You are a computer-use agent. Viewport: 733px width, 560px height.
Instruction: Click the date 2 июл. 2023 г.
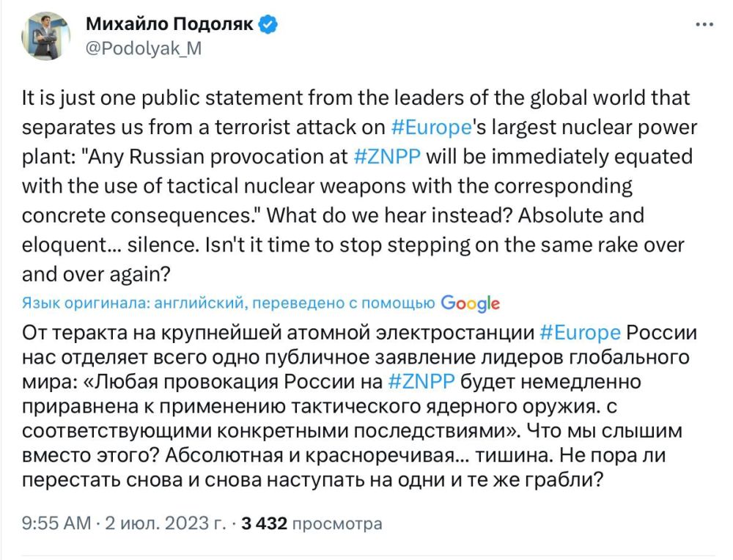coord(166,523)
